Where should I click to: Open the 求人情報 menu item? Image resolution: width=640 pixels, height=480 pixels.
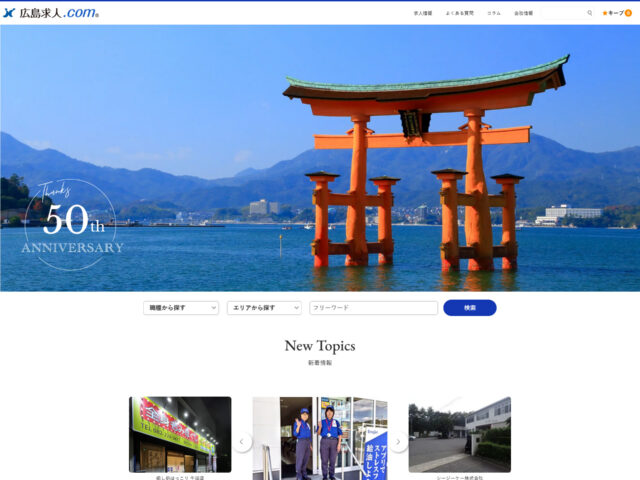click(x=423, y=13)
